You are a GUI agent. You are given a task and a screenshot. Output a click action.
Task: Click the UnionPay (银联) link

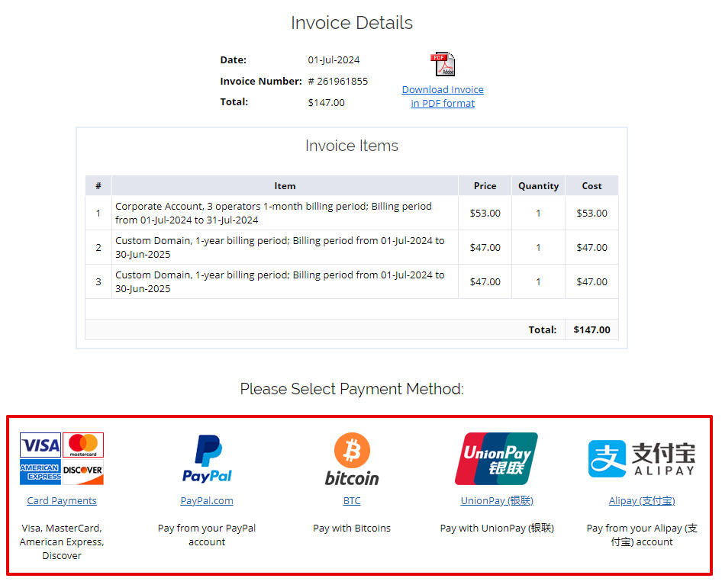497,502
